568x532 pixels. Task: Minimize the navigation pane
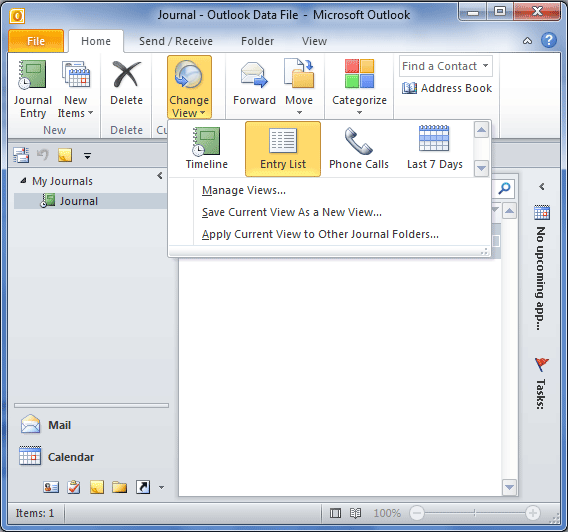(x=159, y=176)
